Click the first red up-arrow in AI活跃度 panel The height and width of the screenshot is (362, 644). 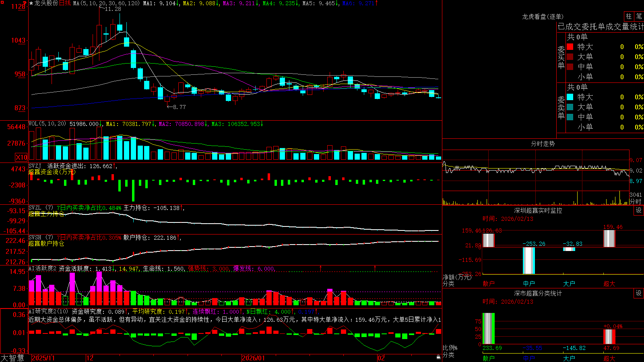click(321, 268)
